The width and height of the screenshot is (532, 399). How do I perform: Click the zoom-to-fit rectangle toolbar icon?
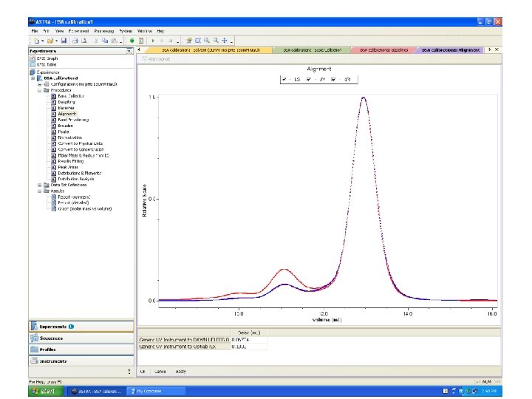coord(198,41)
